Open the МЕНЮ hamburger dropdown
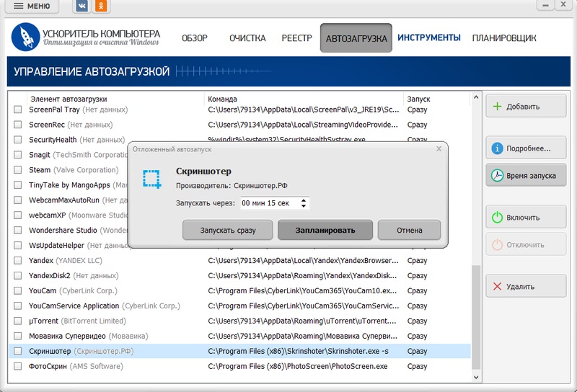The image size is (577, 392). (x=32, y=6)
